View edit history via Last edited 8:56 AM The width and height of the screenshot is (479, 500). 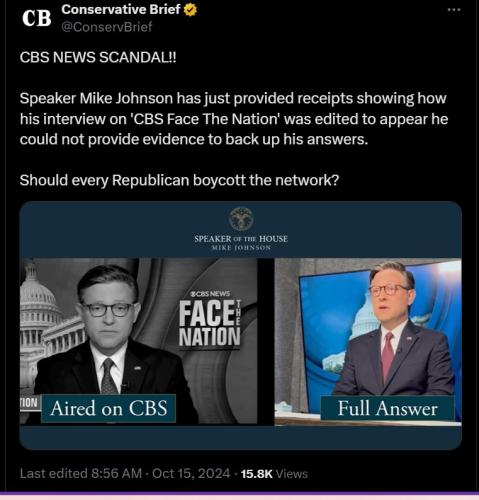(x=81, y=473)
